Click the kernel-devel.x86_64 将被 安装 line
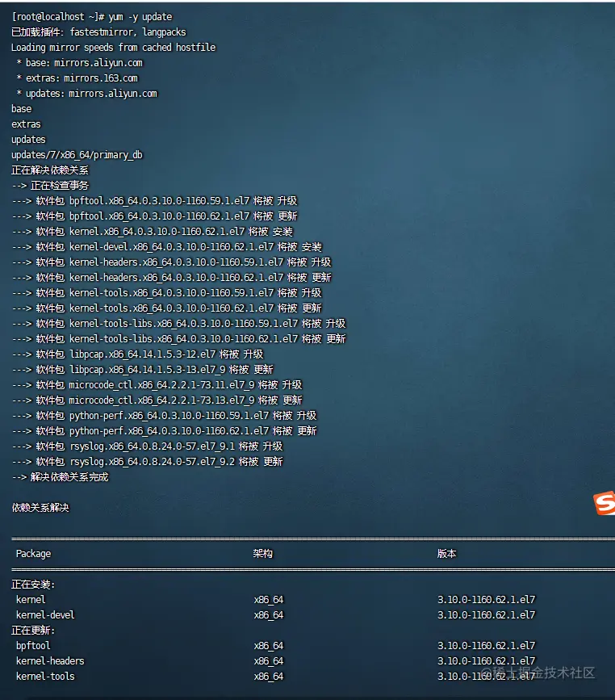This screenshot has height=700, width=615. (x=166, y=247)
